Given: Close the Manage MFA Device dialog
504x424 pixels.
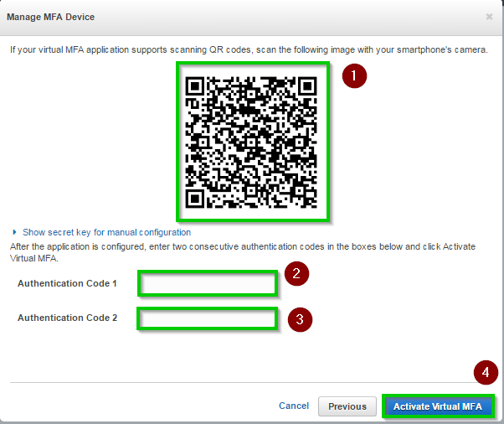Looking at the screenshot, I should (x=489, y=17).
